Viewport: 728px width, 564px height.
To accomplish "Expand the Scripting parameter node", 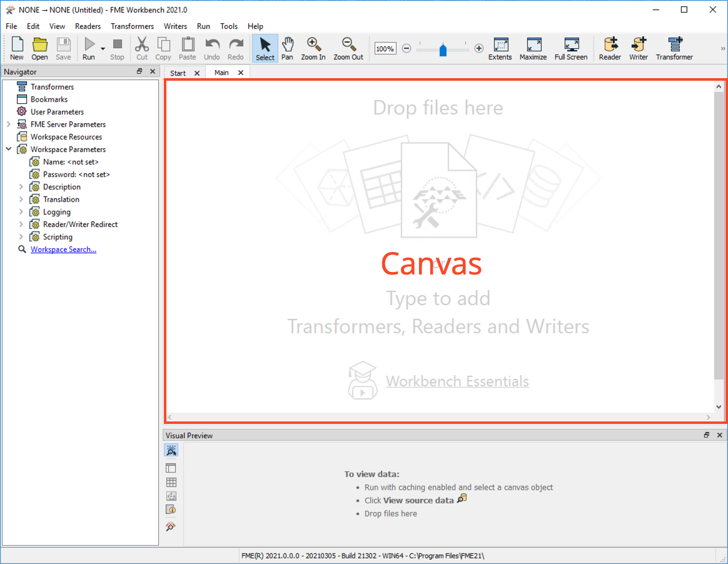I will point(21,237).
